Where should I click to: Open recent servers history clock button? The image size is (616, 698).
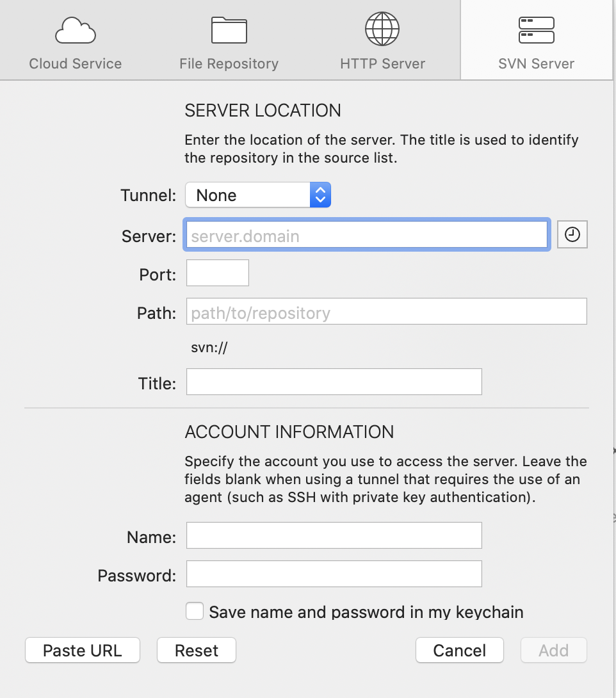(572, 234)
